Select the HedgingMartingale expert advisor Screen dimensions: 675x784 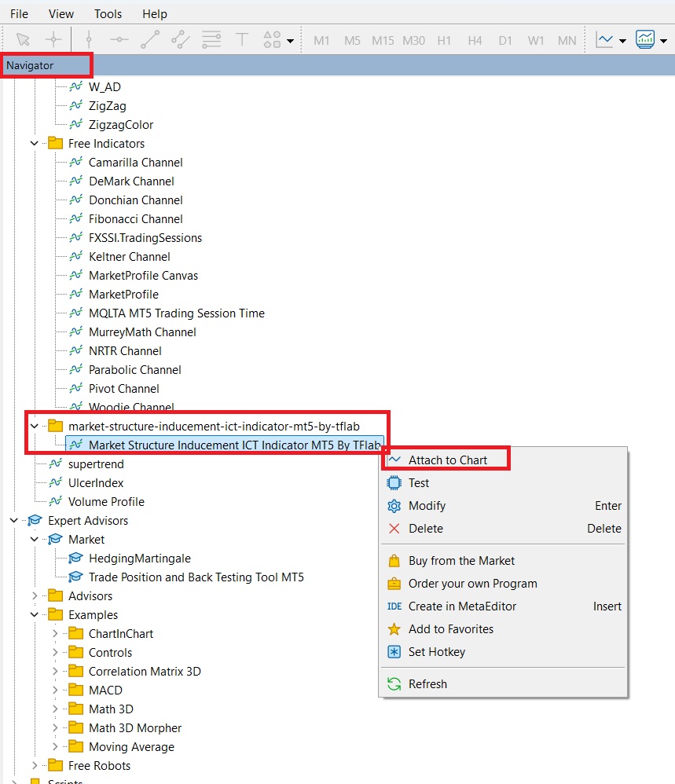click(139, 559)
